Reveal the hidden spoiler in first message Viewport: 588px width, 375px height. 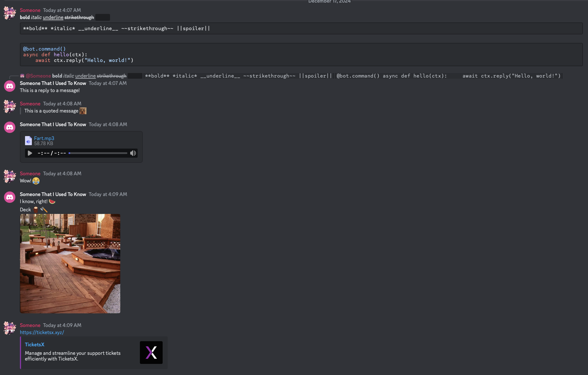click(x=103, y=17)
